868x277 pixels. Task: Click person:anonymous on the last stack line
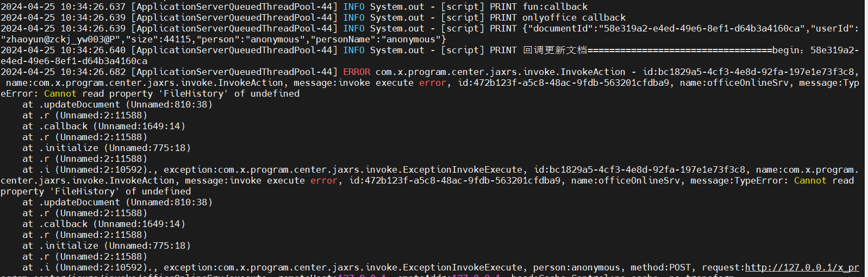576,267
